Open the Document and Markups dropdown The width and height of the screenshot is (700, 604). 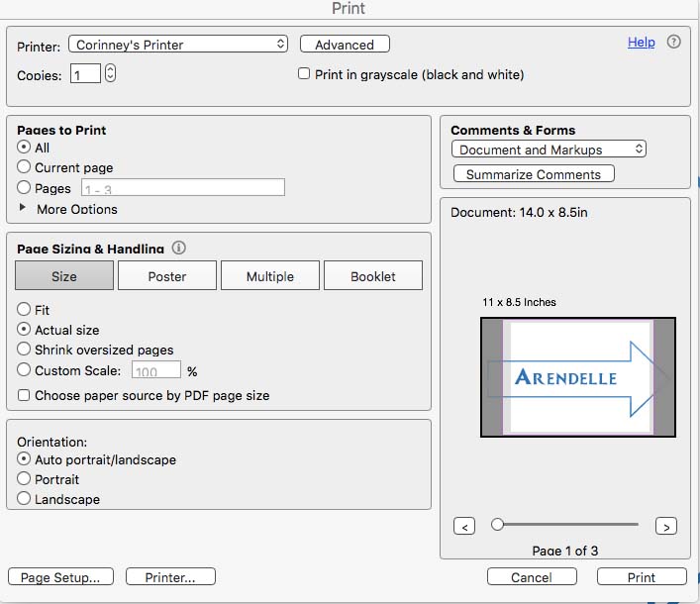550,150
